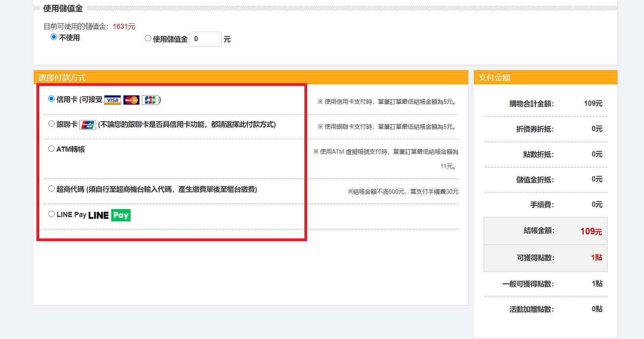The image size is (644, 339).
Task: Click the JCB card logo
Action: pos(150,100)
